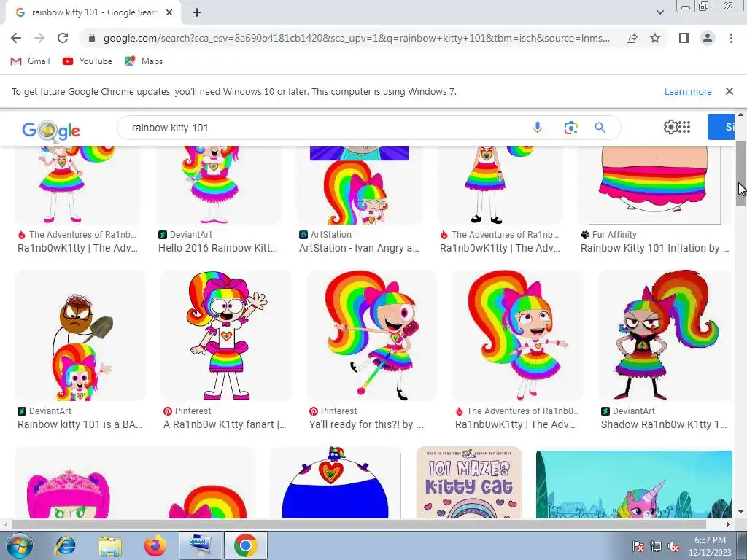
Task: Click the blue Sign in button
Action: coord(721,127)
